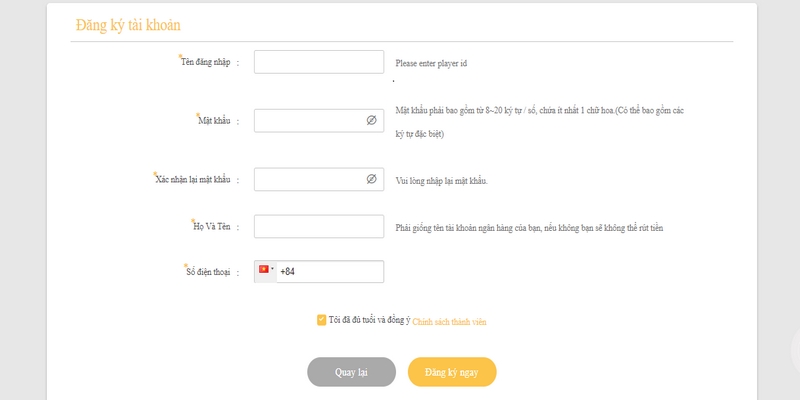Show password in the Mật khẩu field
This screenshot has height=400, width=800.
[371, 120]
